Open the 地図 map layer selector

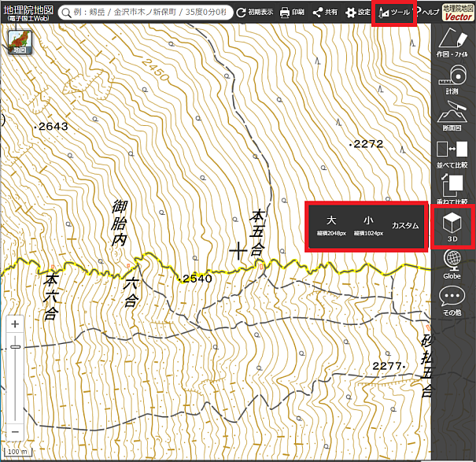click(18, 43)
